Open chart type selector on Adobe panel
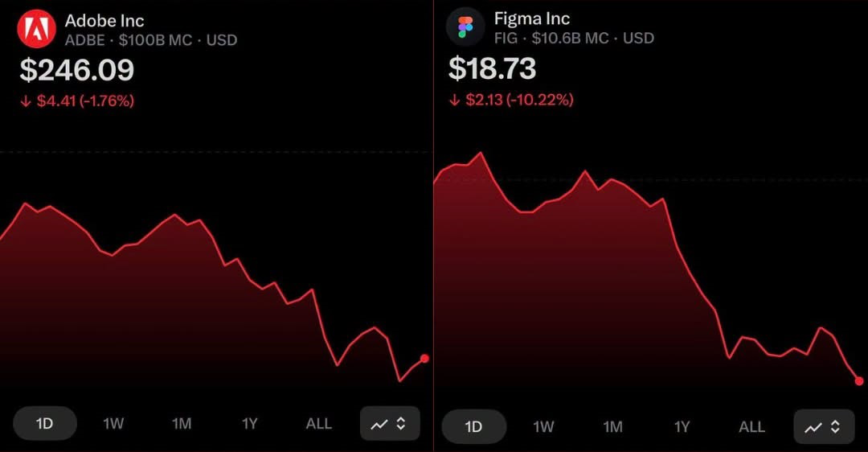Image resolution: width=868 pixels, height=452 pixels. pyautogui.click(x=390, y=424)
